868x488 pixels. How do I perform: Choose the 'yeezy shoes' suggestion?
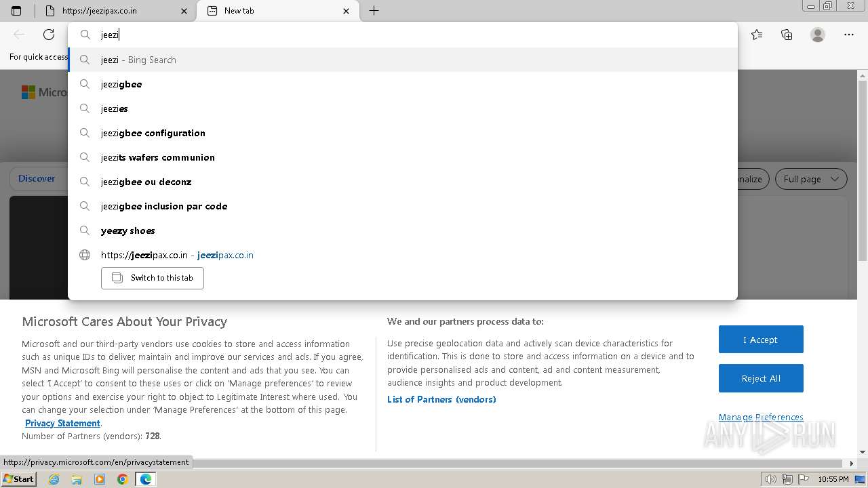coord(403,230)
